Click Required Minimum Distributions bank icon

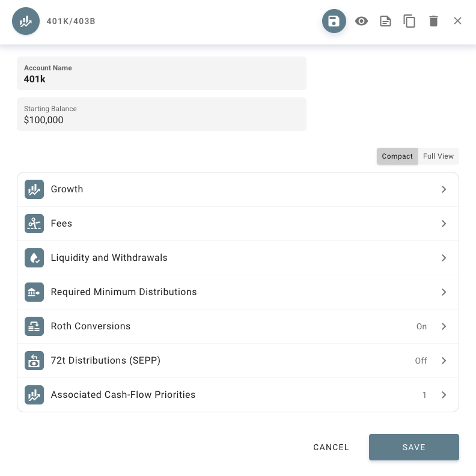click(34, 292)
